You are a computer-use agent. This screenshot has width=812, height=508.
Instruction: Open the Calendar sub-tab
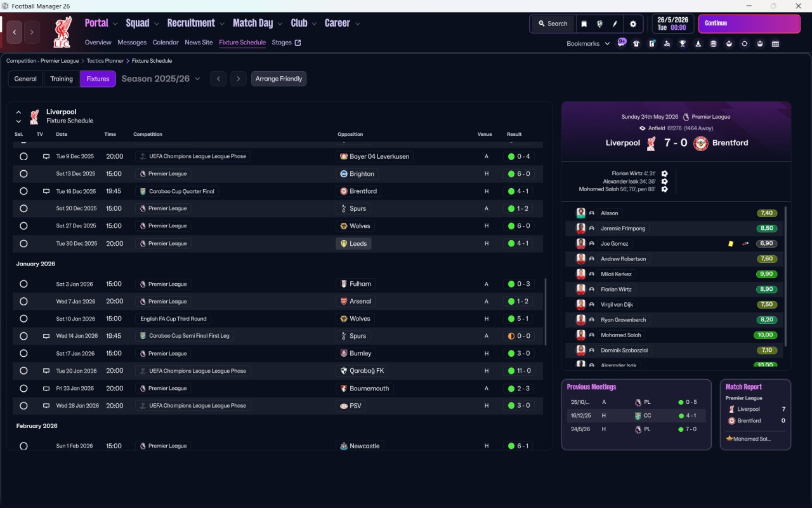(166, 43)
